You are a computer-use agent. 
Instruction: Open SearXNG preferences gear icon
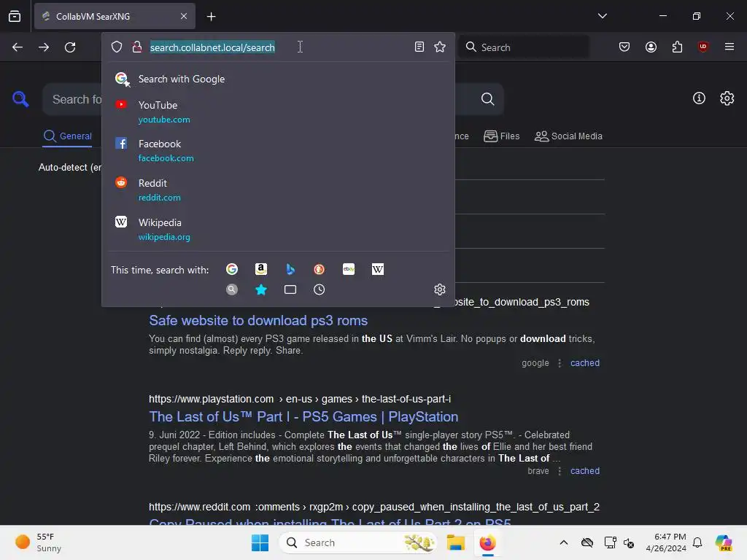(x=727, y=98)
